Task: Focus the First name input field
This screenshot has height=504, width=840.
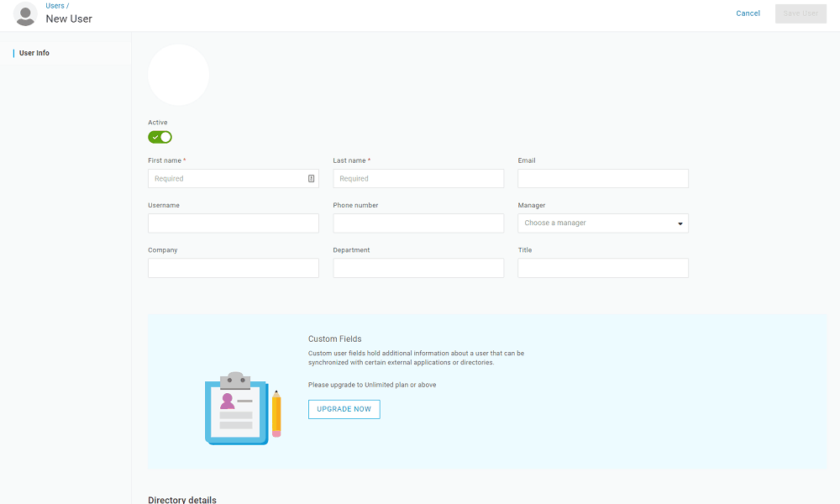Action: click(233, 178)
